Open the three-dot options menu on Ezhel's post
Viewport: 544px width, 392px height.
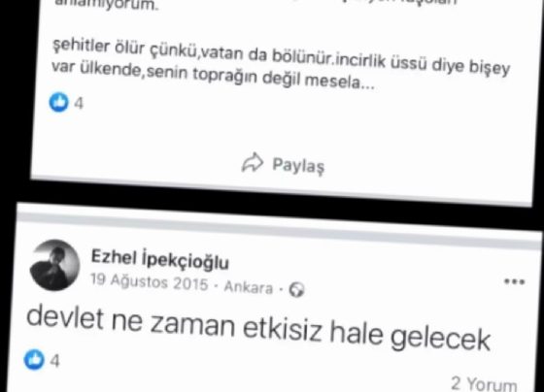point(515,281)
